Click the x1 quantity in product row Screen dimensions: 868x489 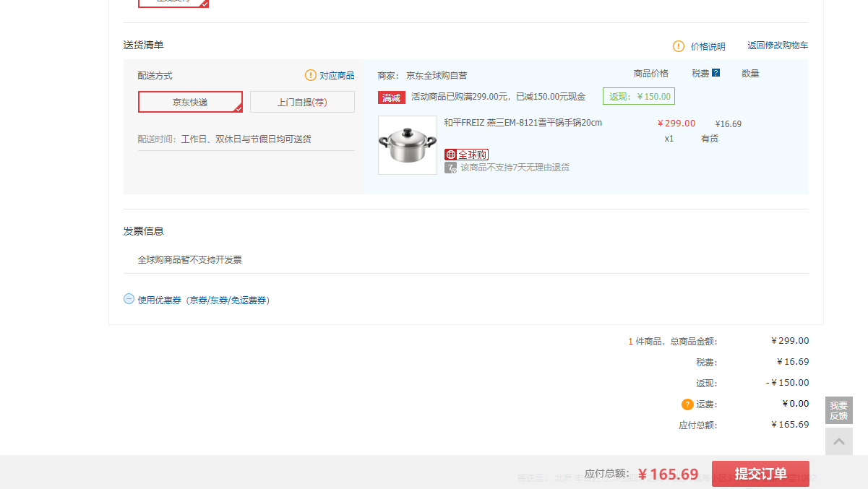click(x=669, y=139)
